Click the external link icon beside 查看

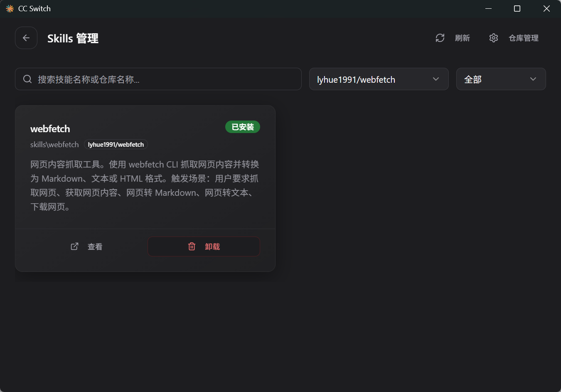[x=74, y=247]
